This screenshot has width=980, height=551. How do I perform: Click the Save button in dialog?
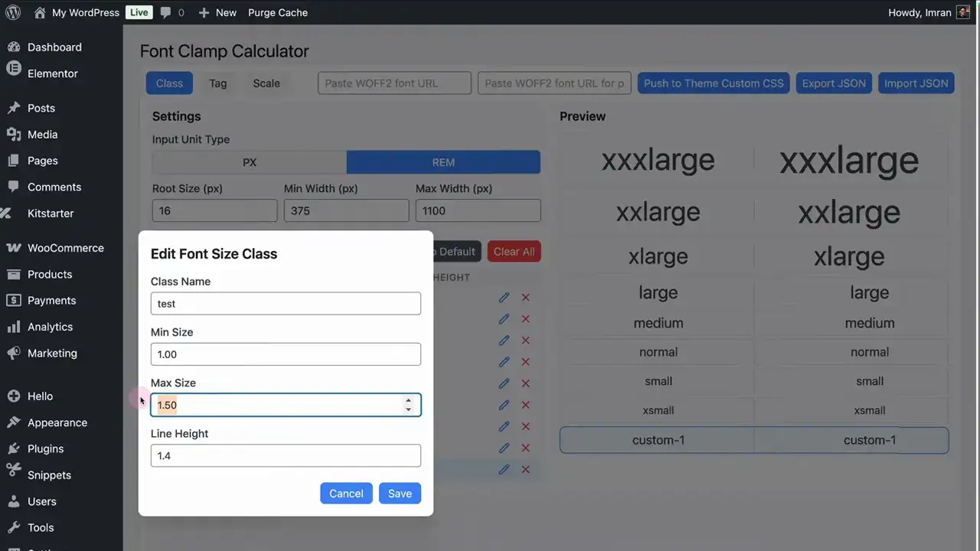[x=400, y=494]
